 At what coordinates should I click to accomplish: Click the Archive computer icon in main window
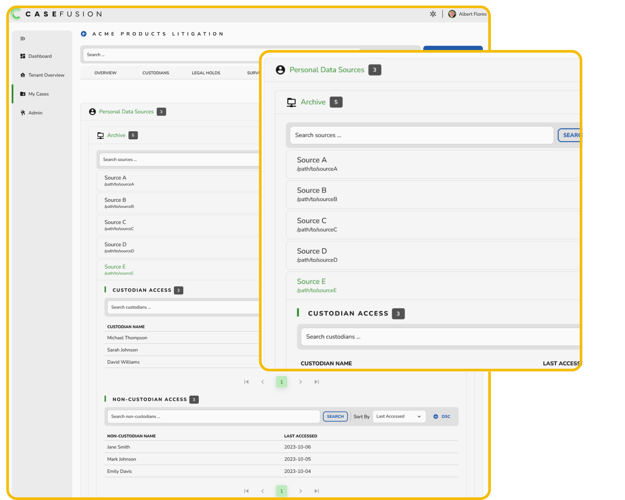tap(100, 136)
